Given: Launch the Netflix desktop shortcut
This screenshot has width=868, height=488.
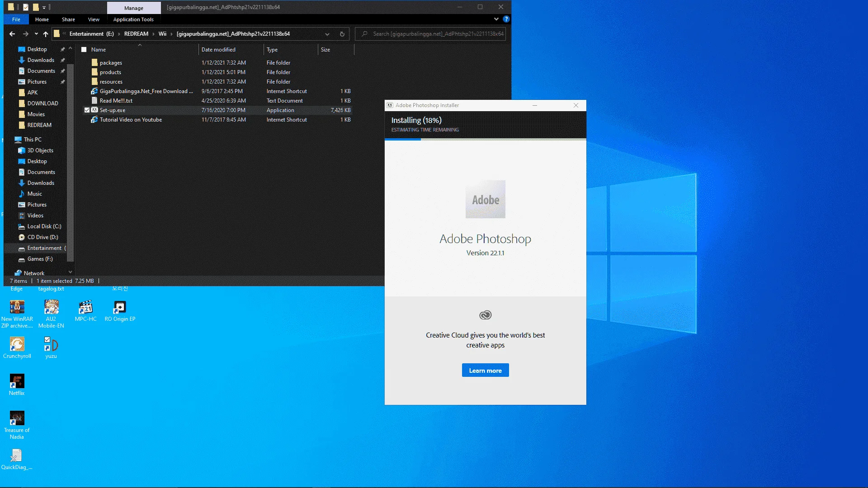Looking at the screenshot, I should pos(17,385).
